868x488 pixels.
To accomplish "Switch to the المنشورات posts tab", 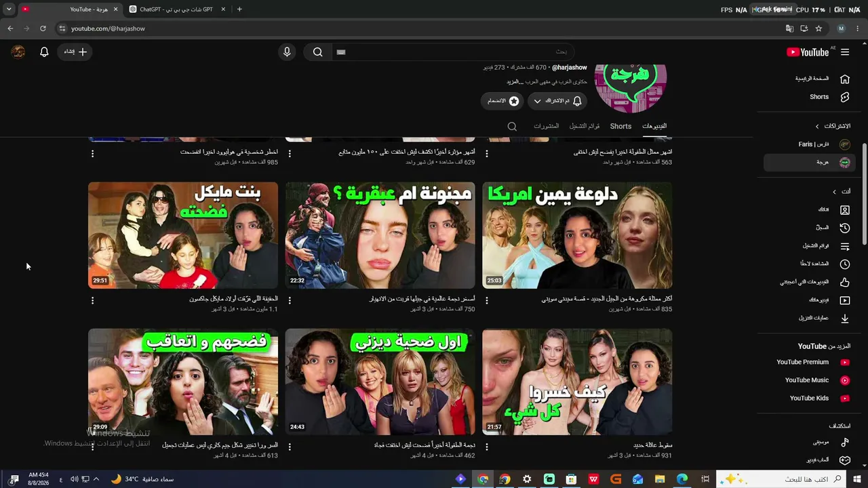I will (x=546, y=126).
